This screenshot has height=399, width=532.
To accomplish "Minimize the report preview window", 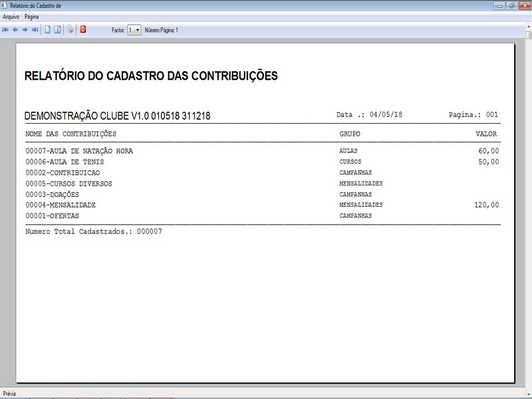I will (x=499, y=6).
